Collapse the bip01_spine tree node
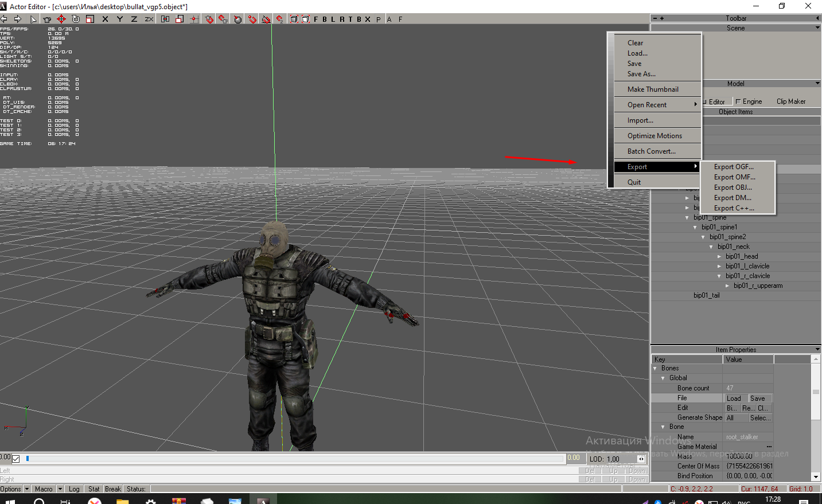 (687, 218)
